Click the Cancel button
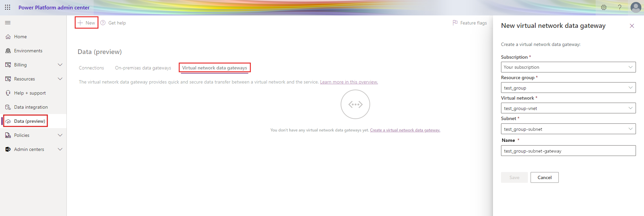 click(544, 177)
